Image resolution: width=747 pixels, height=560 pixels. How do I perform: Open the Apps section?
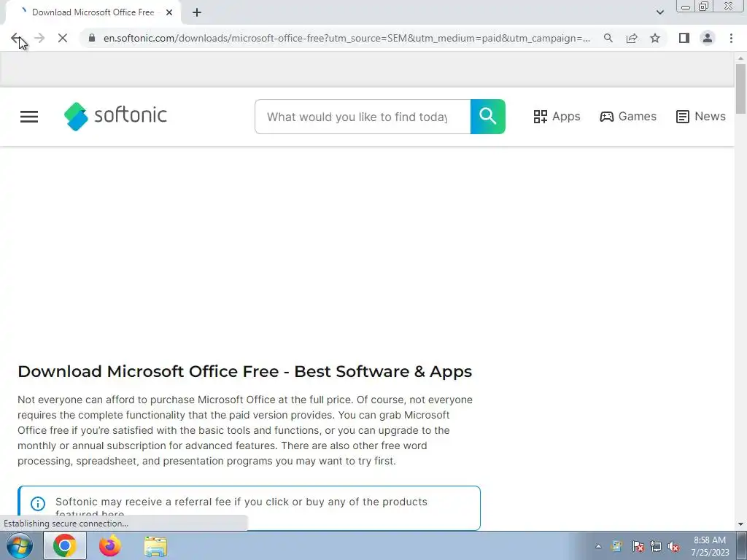tap(557, 117)
